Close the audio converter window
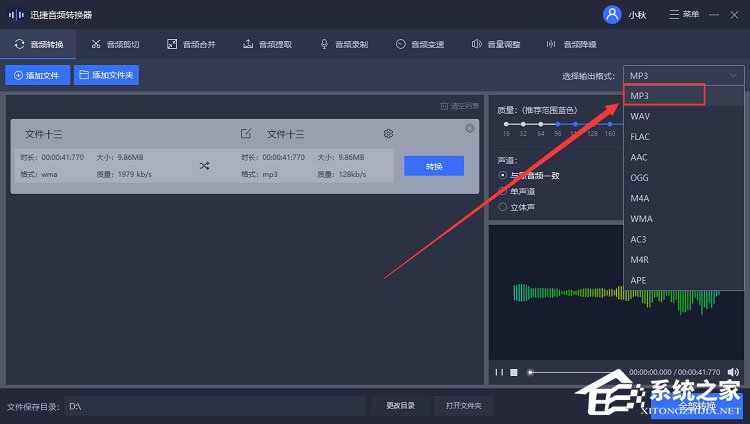The image size is (750, 424). coord(734,15)
